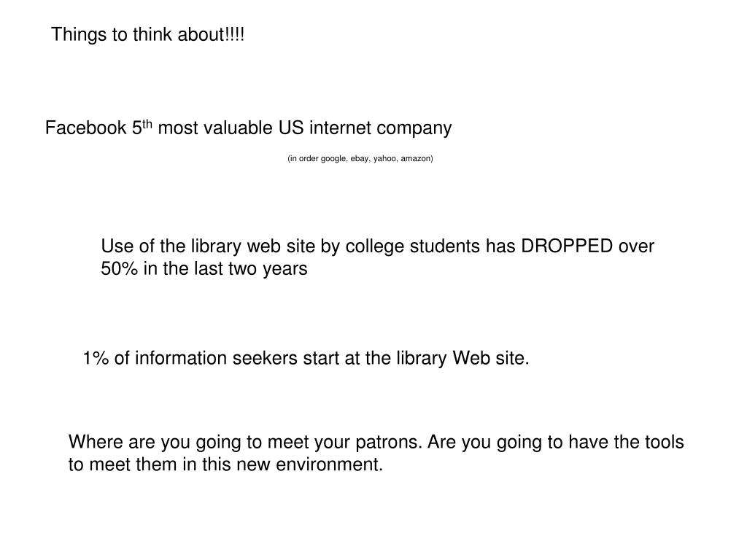This screenshot has height=560, width=747.
Task: Click the word 'google' in small text
Action: [333, 158]
